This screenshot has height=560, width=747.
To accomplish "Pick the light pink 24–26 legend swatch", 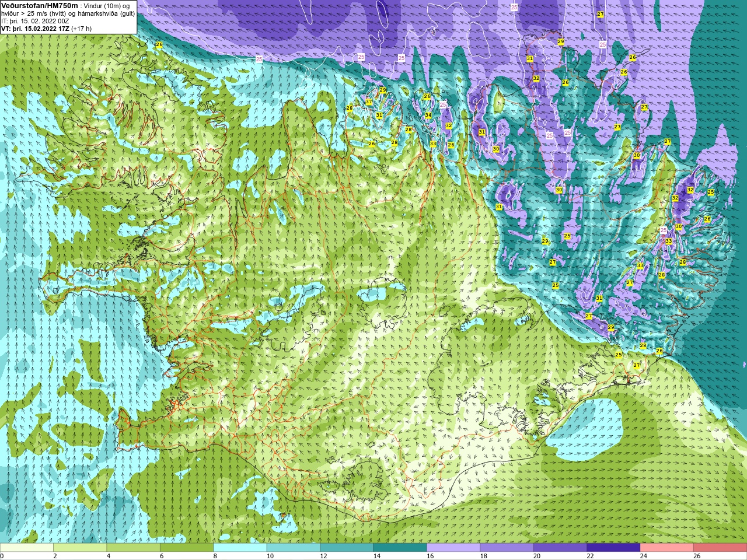I will tap(667, 548).
